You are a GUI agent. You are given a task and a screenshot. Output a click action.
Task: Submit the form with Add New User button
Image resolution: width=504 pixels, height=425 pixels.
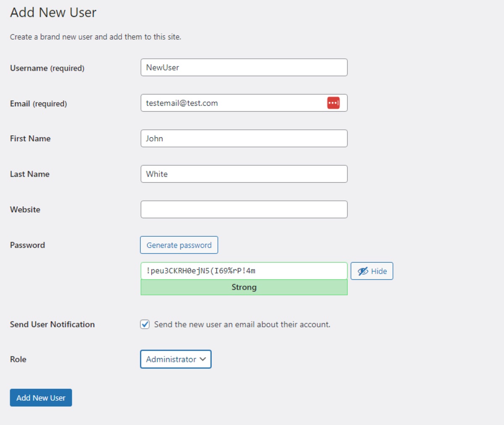[40, 397]
